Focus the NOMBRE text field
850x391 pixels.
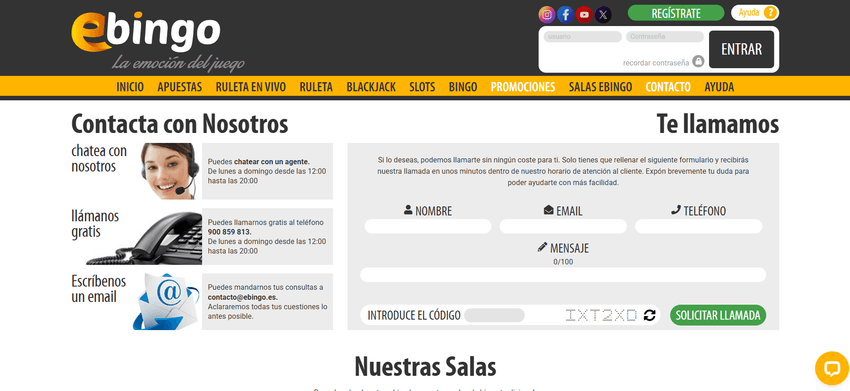coord(428,227)
